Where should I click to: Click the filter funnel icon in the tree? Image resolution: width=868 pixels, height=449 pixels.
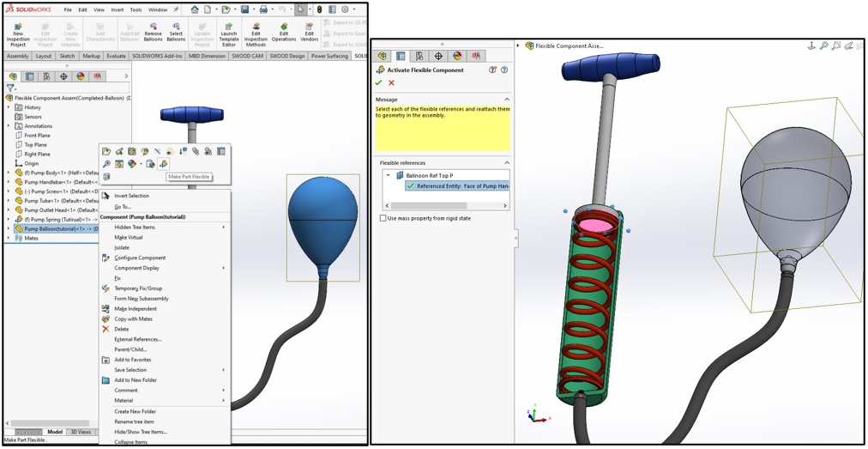pos(10,88)
